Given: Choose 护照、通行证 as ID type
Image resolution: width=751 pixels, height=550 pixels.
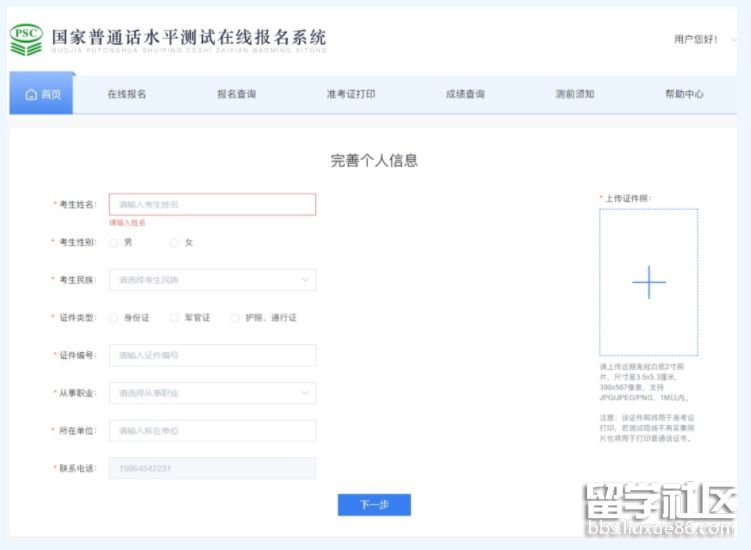Looking at the screenshot, I should point(235,318).
